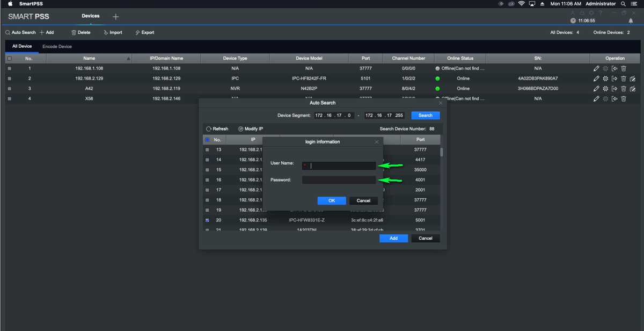The image size is (644, 331).
Task: Click the Auto Search dialog scrollbar
Action: (442, 152)
